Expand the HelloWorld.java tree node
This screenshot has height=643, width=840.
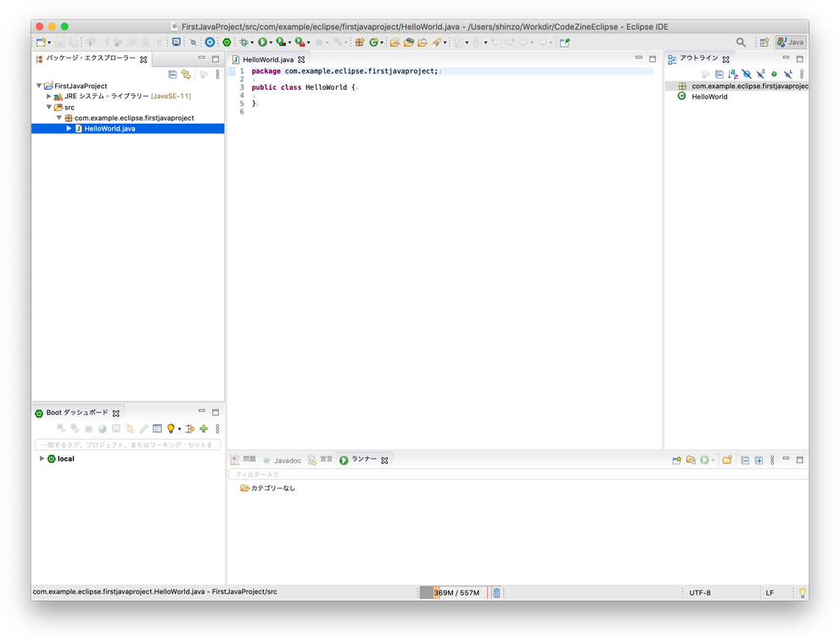click(69, 128)
